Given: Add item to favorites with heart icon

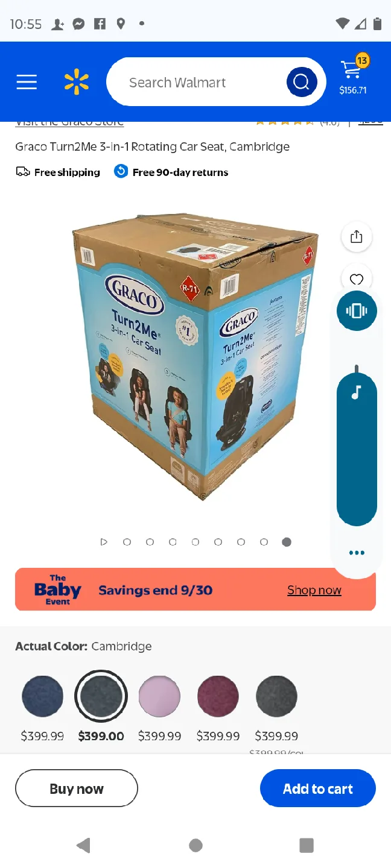Looking at the screenshot, I should coord(357,278).
